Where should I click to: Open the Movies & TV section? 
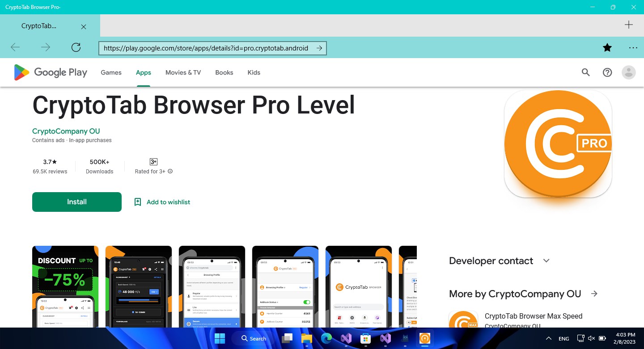pyautogui.click(x=183, y=72)
